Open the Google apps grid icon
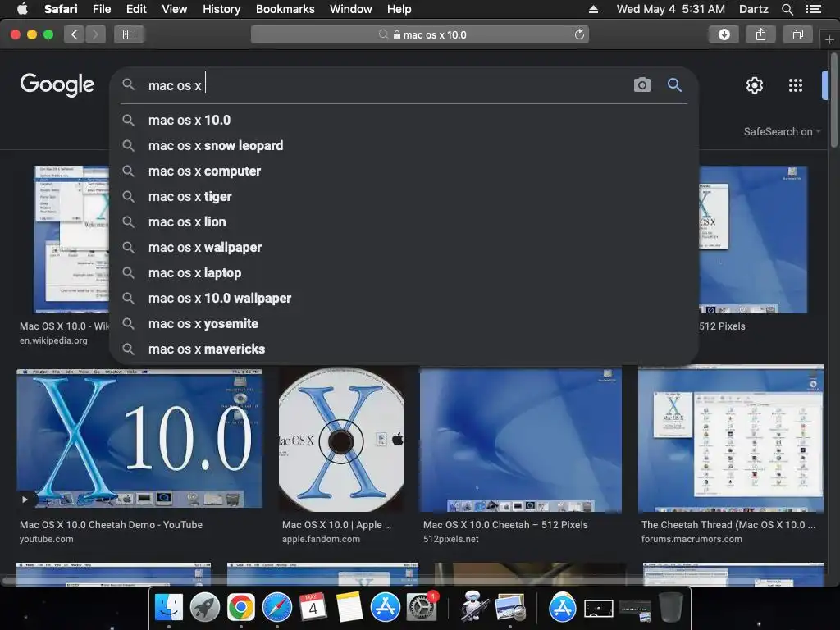840x630 pixels. pos(796,85)
